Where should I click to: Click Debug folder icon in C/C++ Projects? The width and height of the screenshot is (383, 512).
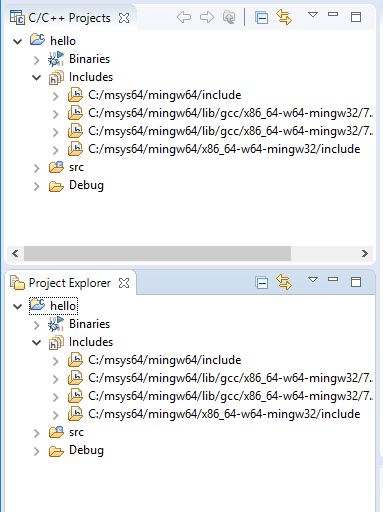(x=56, y=186)
